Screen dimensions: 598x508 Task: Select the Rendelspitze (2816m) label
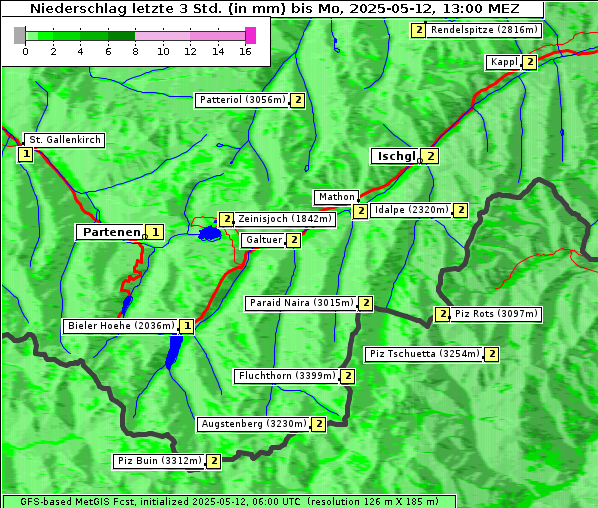484,30
